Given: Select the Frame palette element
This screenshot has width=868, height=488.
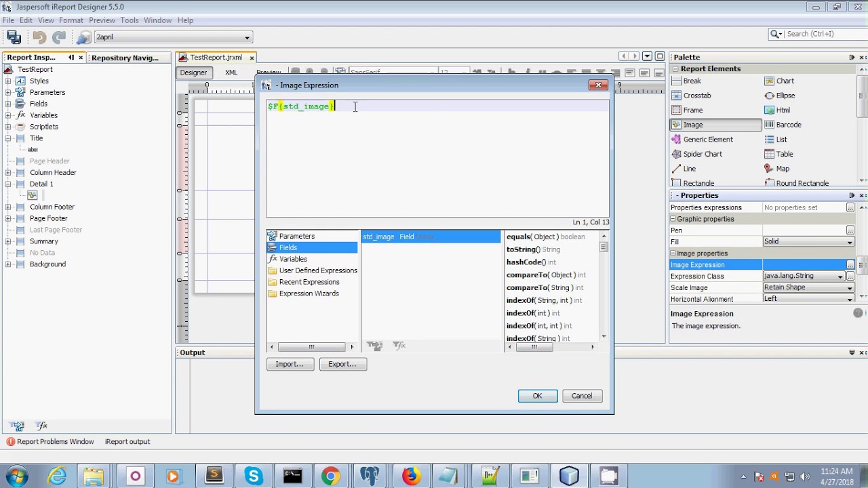Looking at the screenshot, I should point(692,110).
